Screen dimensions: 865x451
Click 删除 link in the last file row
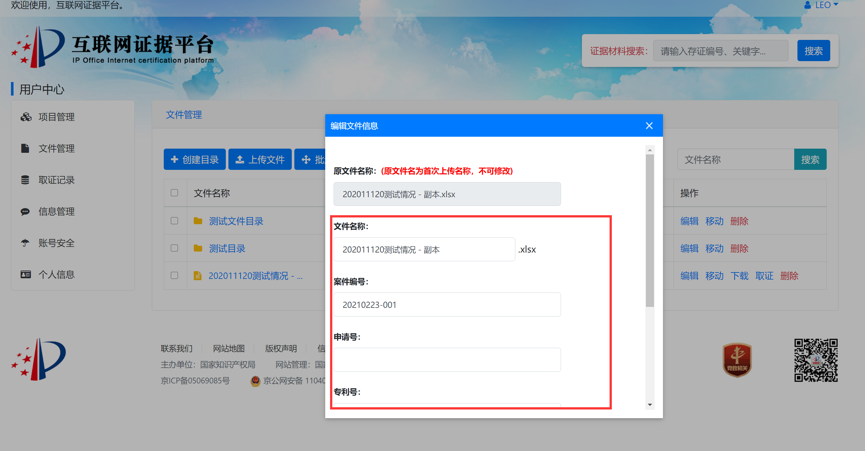(789, 276)
